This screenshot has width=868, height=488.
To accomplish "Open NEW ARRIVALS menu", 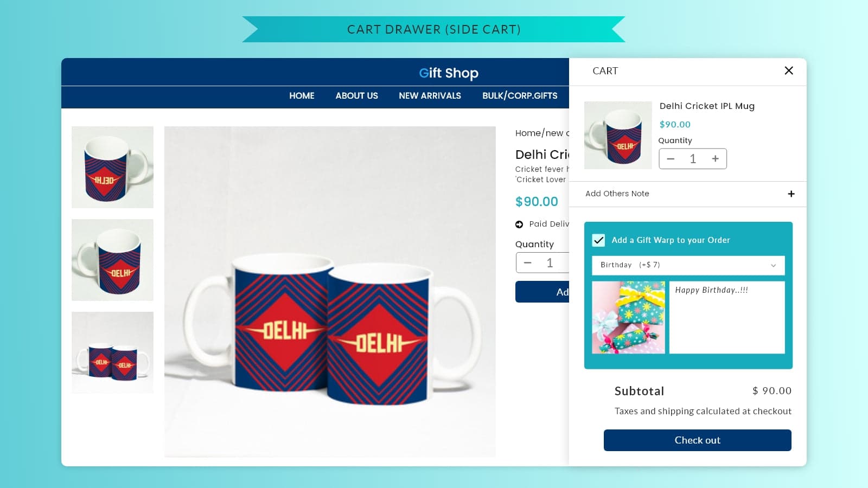I will (430, 96).
